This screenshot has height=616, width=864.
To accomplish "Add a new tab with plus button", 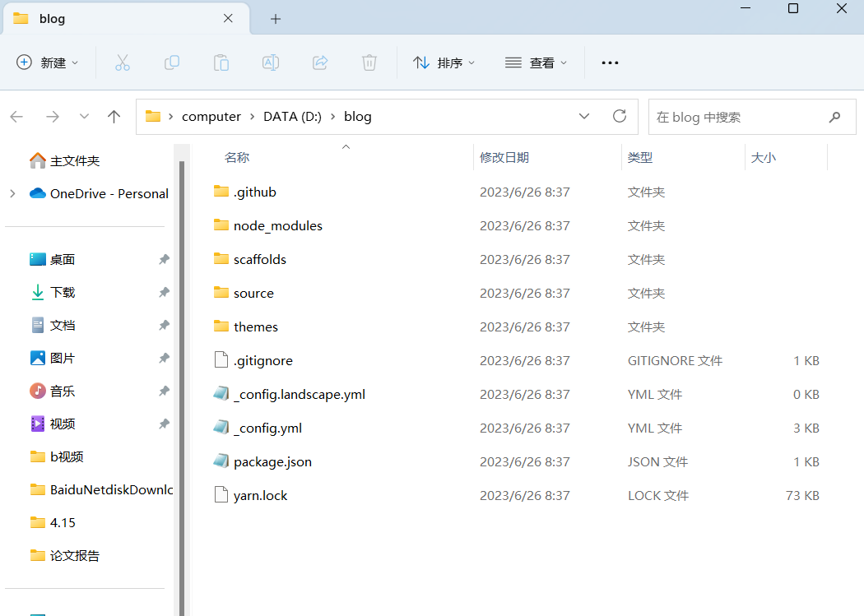I will pos(276,19).
